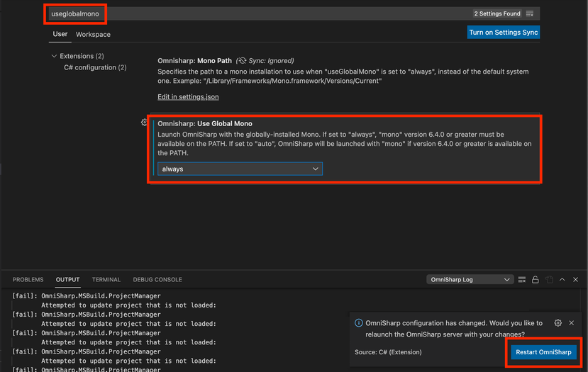Click the notification info icon
The height and width of the screenshot is (372, 588).
pos(359,323)
